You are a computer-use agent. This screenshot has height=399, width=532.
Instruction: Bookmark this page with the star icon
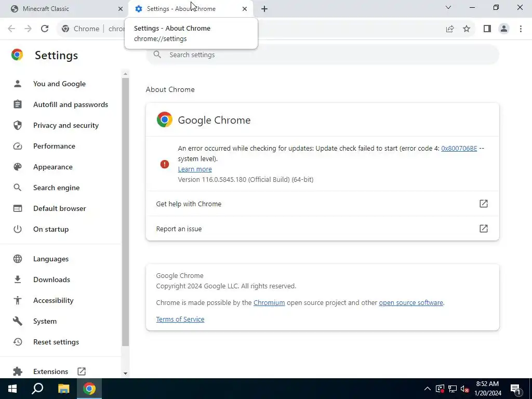click(x=467, y=29)
